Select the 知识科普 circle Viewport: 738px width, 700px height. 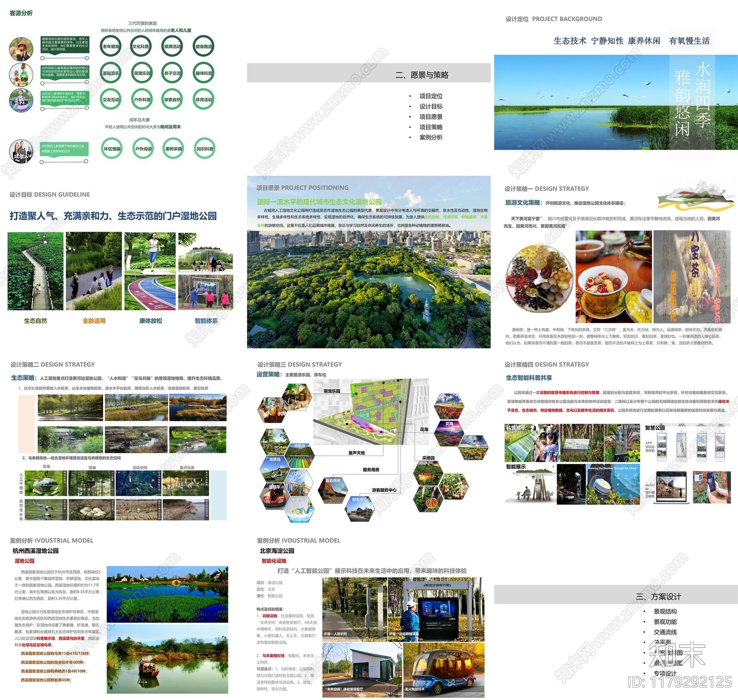[205, 149]
